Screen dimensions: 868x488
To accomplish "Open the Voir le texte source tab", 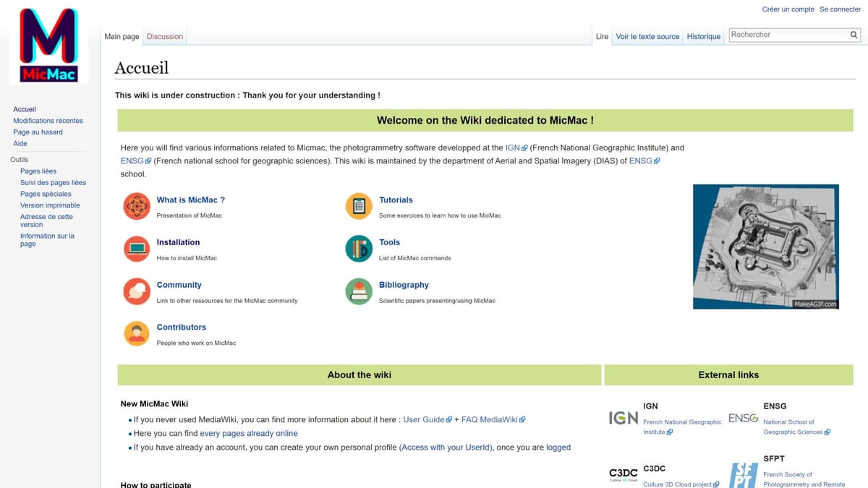I will click(647, 36).
